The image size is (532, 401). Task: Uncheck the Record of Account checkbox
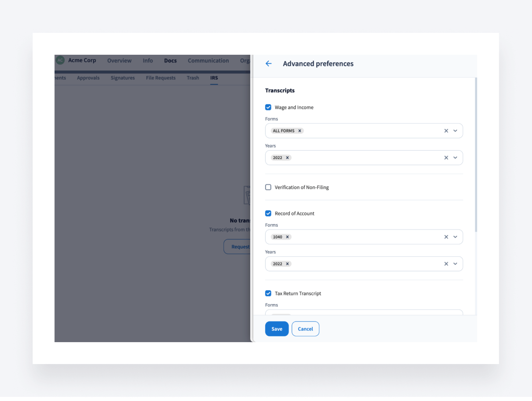(268, 214)
